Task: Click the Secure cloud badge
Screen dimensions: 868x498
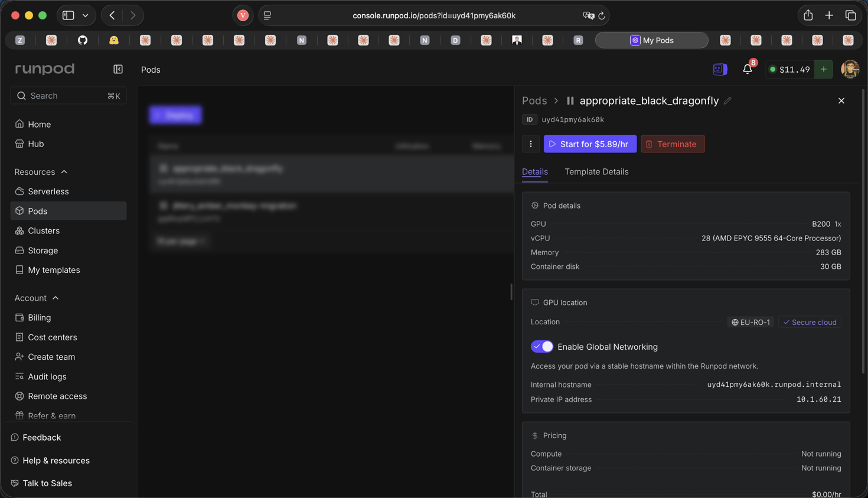Action: [x=810, y=323]
